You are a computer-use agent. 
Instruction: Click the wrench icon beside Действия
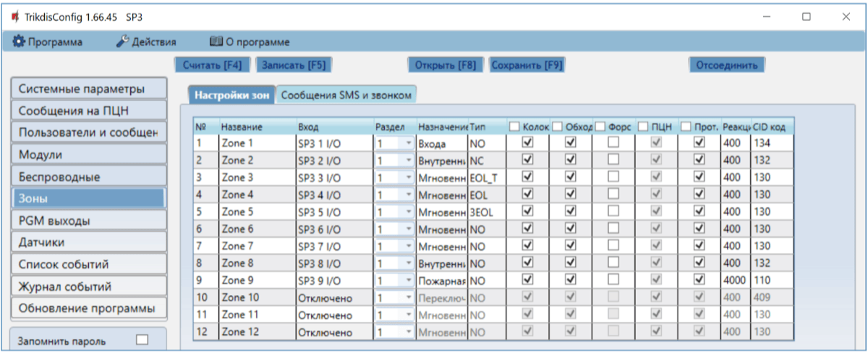click(122, 42)
